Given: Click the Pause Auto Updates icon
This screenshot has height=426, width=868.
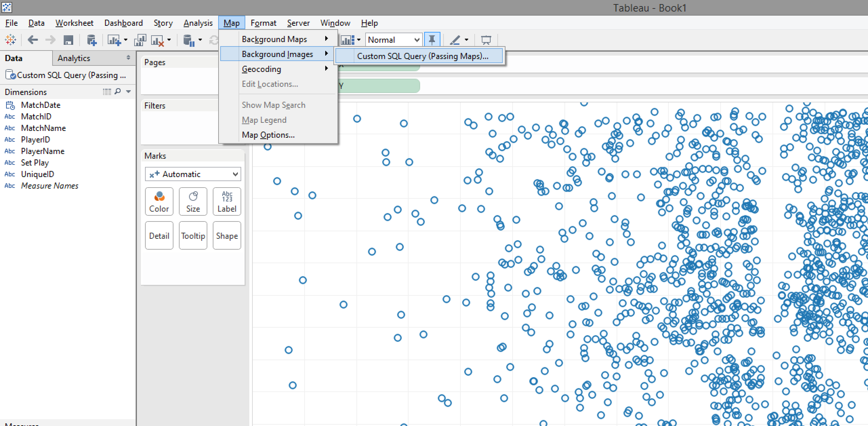Looking at the screenshot, I should point(189,40).
